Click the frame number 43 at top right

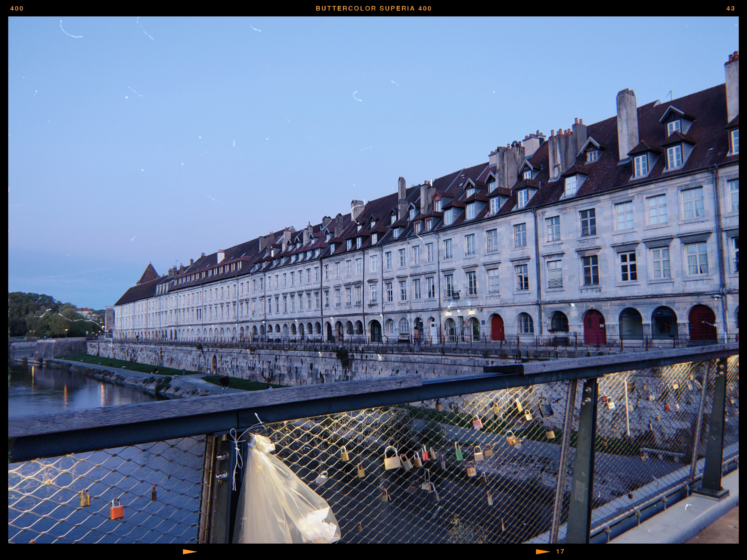point(731,9)
